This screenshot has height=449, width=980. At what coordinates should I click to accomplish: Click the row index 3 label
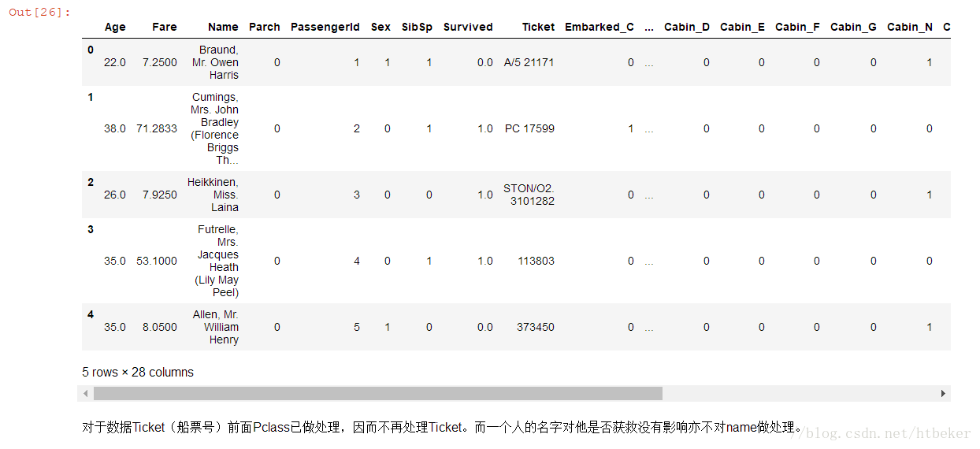tap(91, 229)
